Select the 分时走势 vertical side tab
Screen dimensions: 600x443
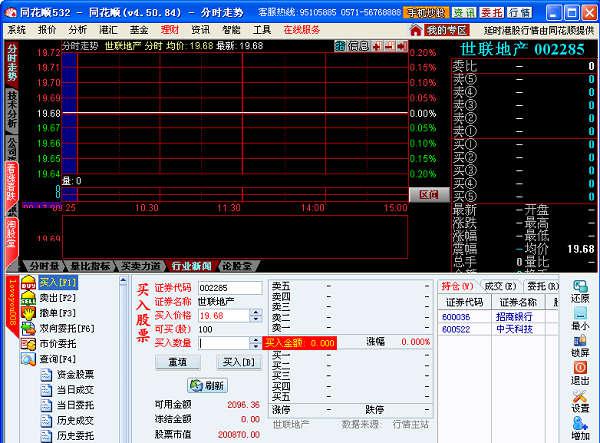pos(12,62)
